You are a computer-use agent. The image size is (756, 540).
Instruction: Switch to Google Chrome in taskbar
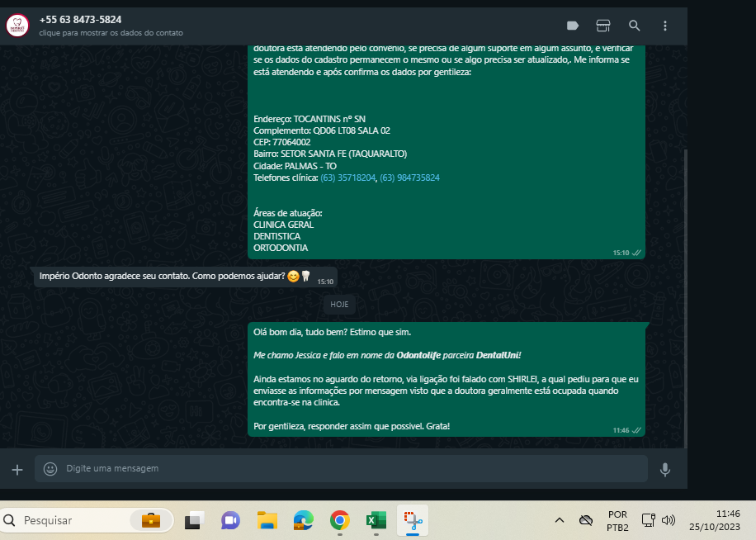click(x=340, y=521)
